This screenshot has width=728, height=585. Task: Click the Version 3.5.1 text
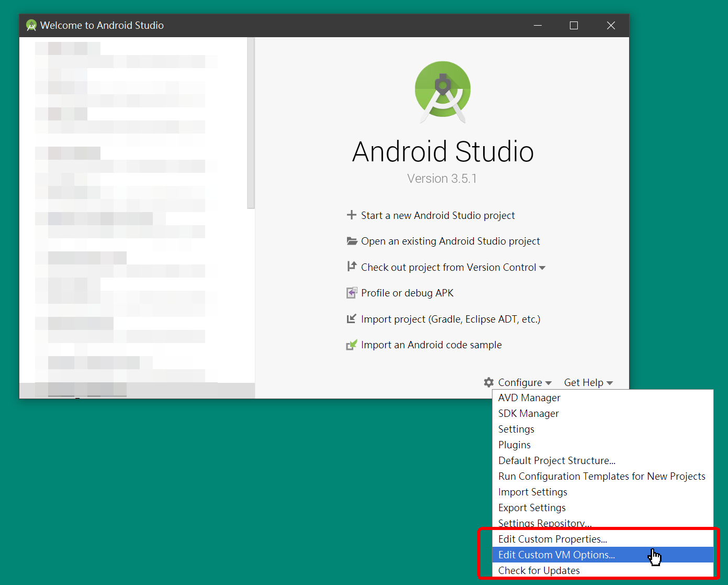(x=442, y=179)
